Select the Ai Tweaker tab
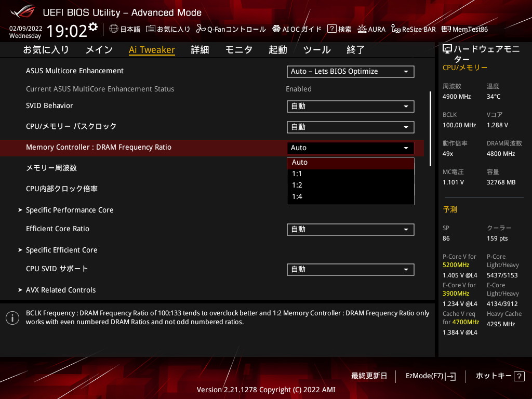Screen dimensions: 532x399 pyautogui.click(x=152, y=50)
